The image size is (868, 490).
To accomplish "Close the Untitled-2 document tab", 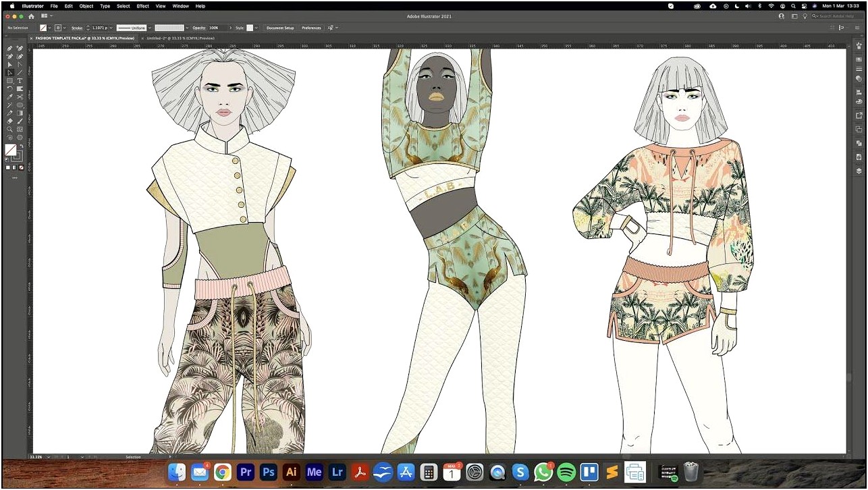I will (144, 38).
